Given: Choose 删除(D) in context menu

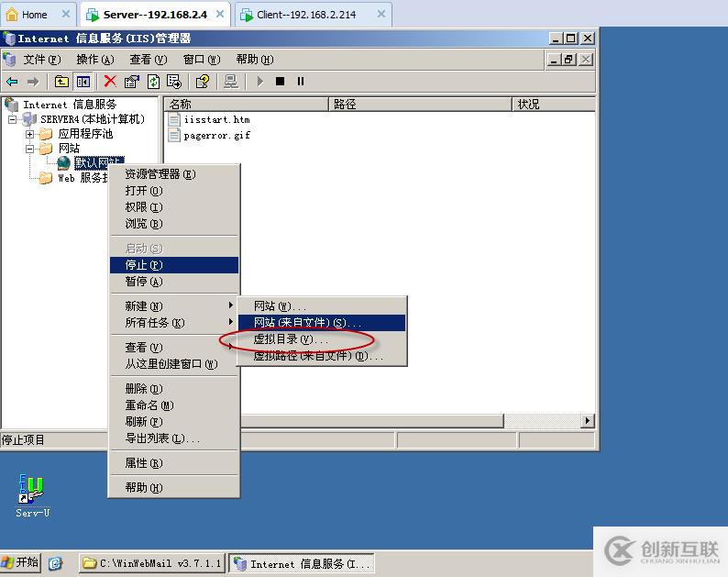Looking at the screenshot, I should 174,388.
